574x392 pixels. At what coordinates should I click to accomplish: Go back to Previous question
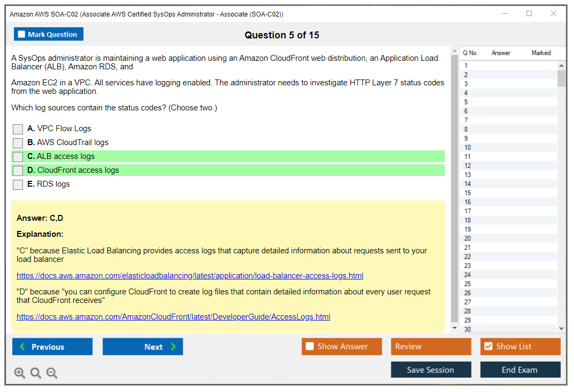52,347
